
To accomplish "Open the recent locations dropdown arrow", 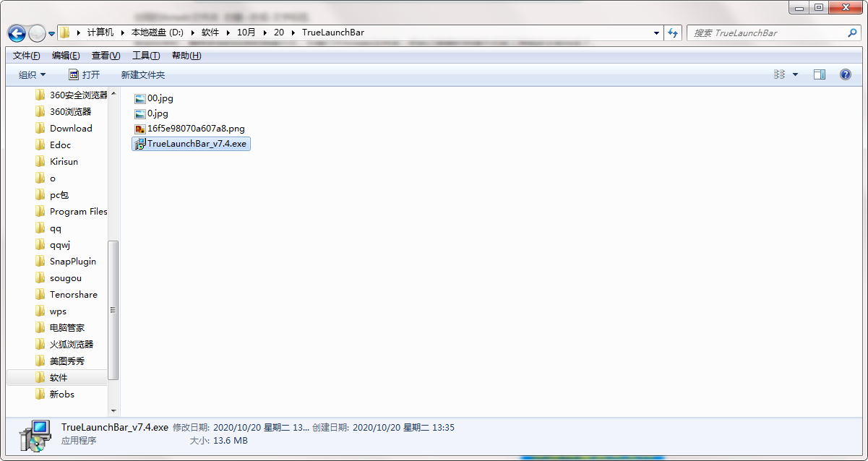I will click(x=52, y=34).
